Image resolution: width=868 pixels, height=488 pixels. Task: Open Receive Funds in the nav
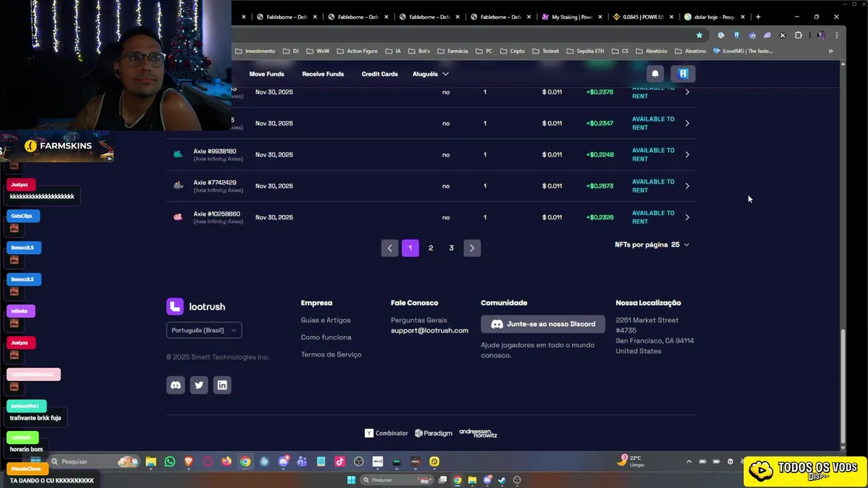tap(323, 74)
